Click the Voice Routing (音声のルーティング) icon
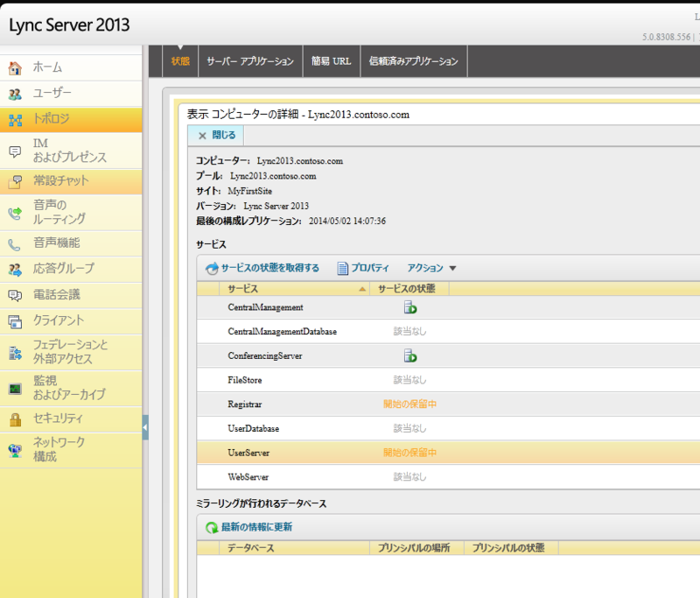 tap(15, 213)
